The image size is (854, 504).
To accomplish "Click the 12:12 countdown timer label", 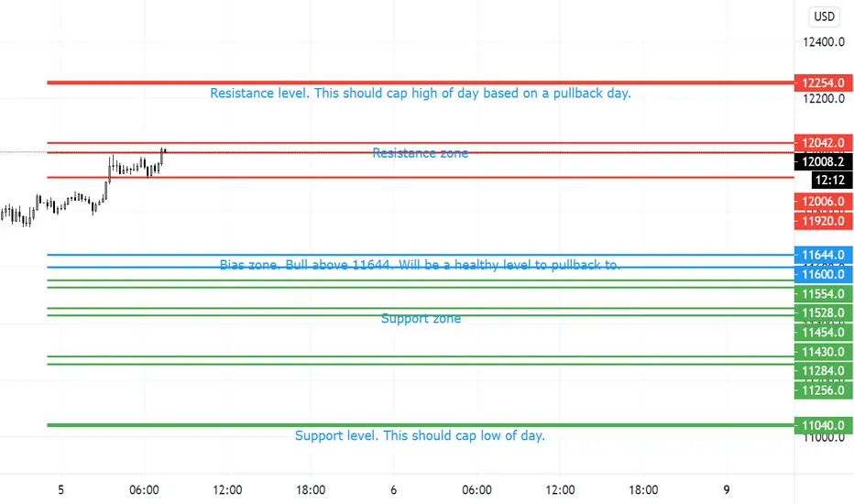I will 830,180.
